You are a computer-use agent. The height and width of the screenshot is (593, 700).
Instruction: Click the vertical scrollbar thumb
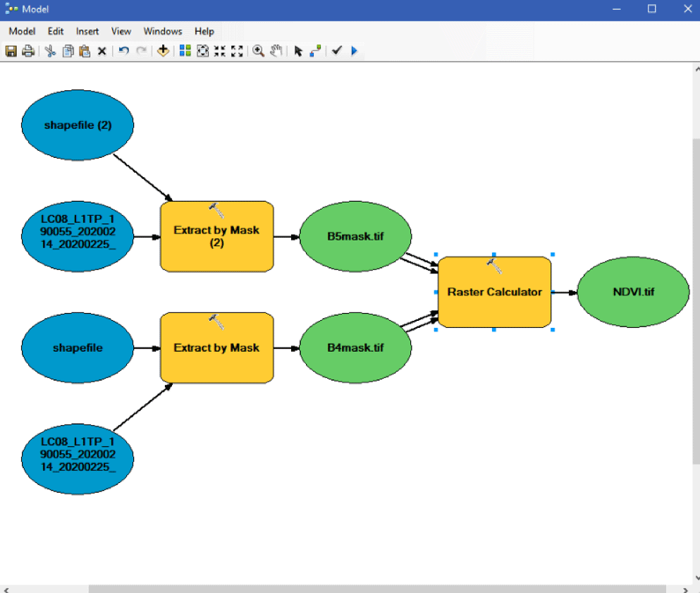point(696,301)
